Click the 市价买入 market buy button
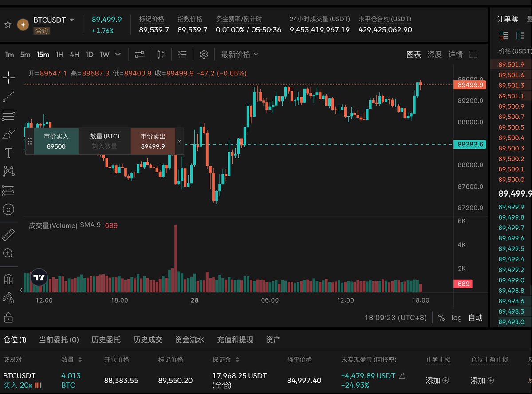Screen dimensions: 532x394 pos(56,142)
